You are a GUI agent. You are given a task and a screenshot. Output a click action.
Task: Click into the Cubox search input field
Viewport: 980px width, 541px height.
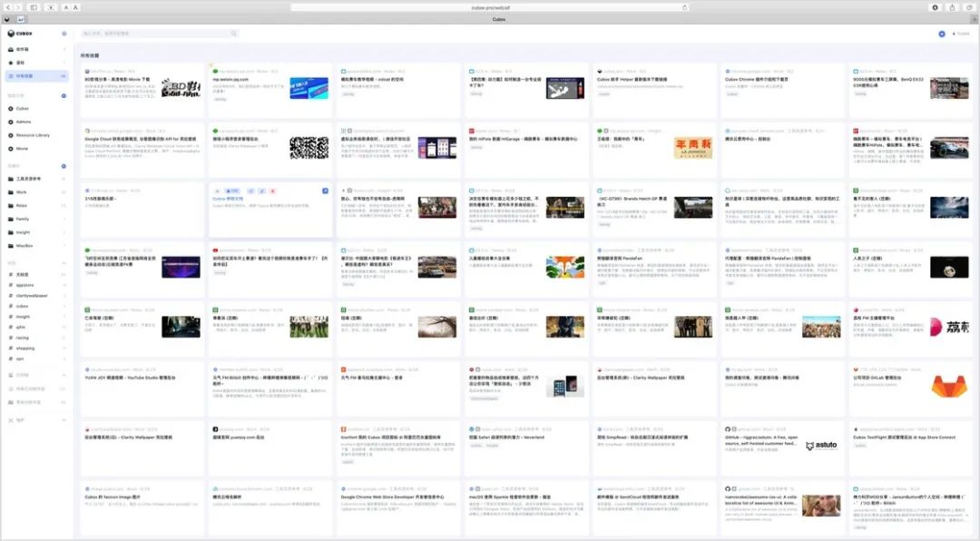click(x=154, y=34)
